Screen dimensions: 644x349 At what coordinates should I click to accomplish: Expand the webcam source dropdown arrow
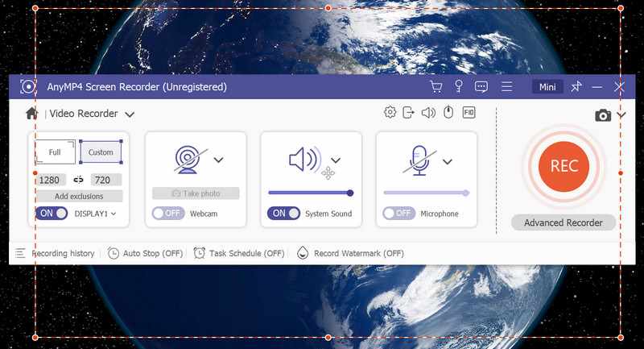point(218,160)
